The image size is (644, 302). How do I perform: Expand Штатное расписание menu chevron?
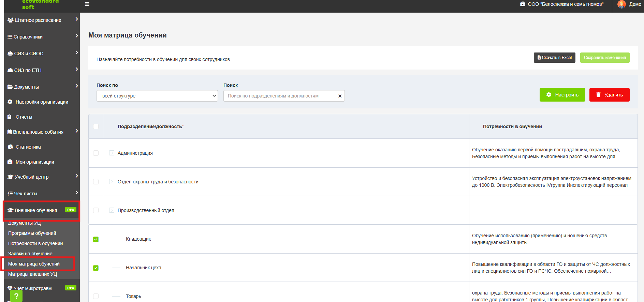(77, 19)
